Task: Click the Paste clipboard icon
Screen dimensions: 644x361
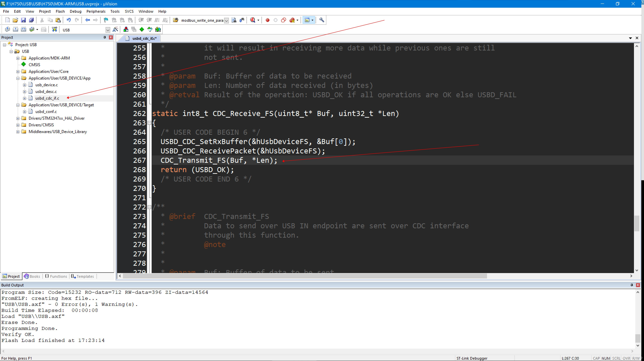Action: tap(58, 20)
